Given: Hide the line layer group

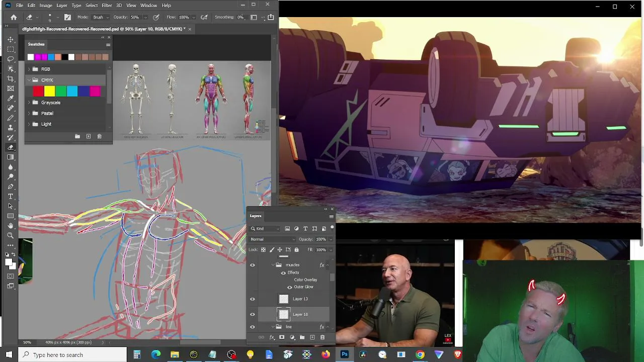Looking at the screenshot, I should tap(253, 327).
